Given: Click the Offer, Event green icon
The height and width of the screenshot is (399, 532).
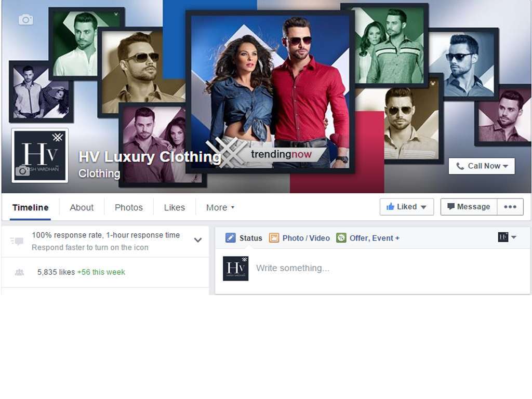Looking at the screenshot, I should pos(341,238).
